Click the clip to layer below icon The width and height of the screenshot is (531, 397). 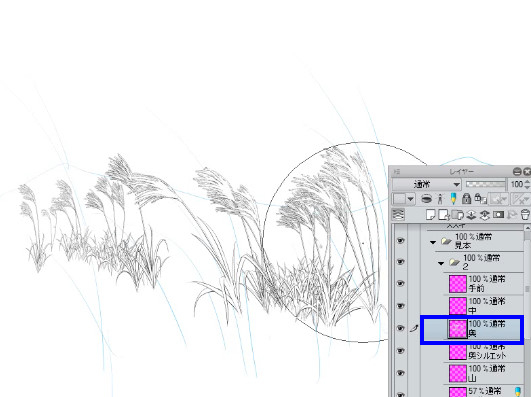click(427, 198)
